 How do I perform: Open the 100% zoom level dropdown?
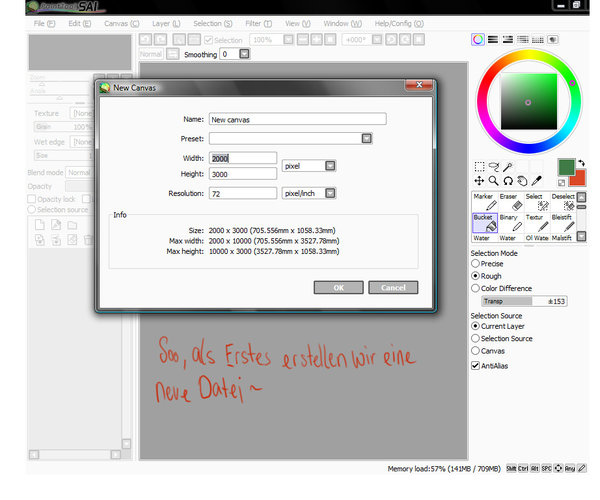(289, 39)
